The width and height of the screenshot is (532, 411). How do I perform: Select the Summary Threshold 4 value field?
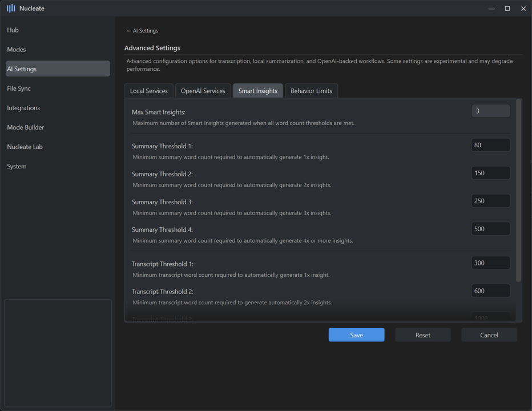click(x=490, y=229)
